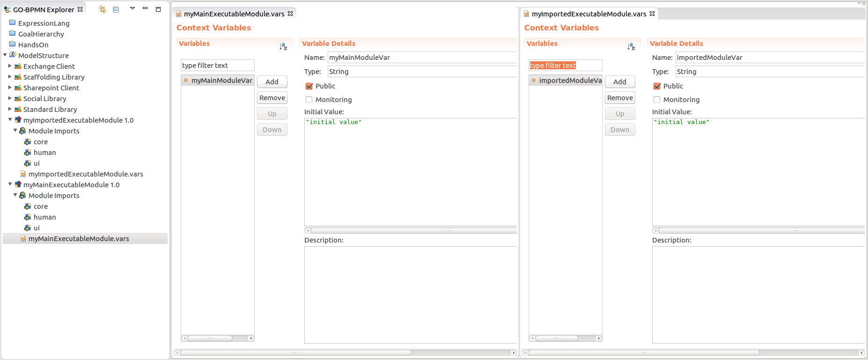Enable Monitoring for importedModuleVar
The image size is (868, 360).
[657, 100]
